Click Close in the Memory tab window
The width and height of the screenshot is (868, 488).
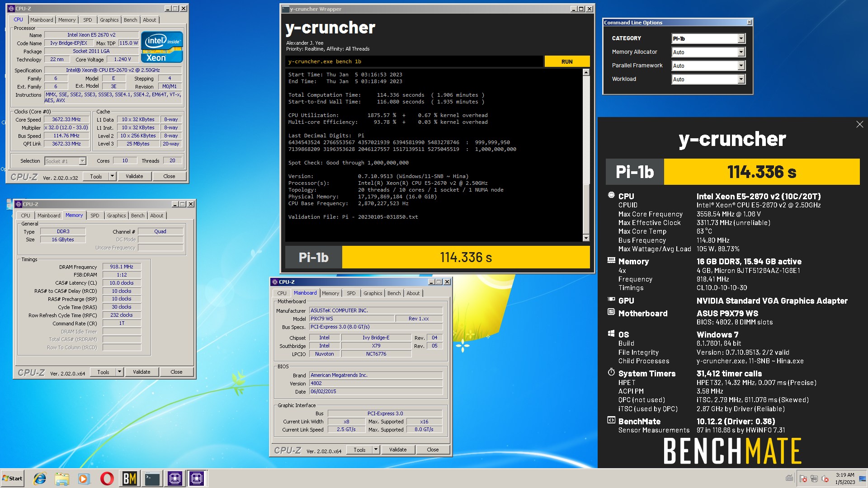176,372
